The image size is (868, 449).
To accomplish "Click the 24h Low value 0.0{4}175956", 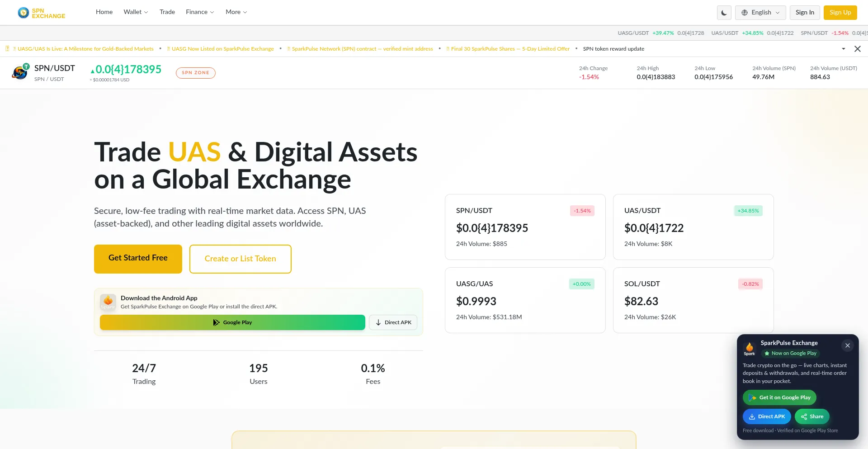I will coord(713,77).
